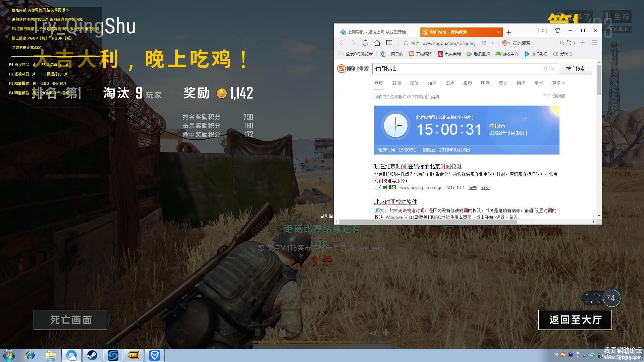Open the browser hamburger menu
The height and width of the screenshot is (362, 644).
point(595,43)
